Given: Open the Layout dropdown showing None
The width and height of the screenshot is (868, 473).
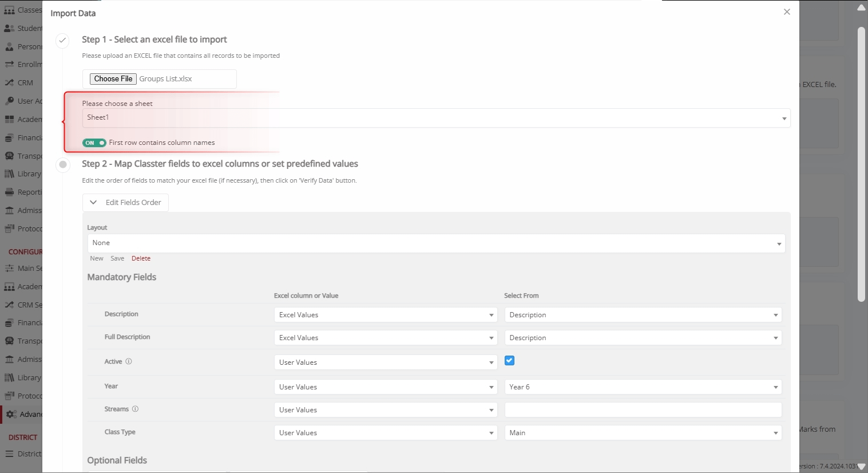Looking at the screenshot, I should (436, 243).
